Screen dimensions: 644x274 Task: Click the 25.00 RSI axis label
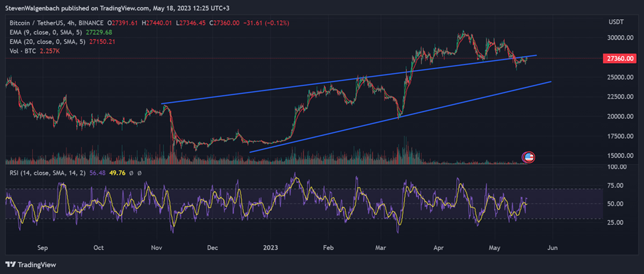coord(616,222)
